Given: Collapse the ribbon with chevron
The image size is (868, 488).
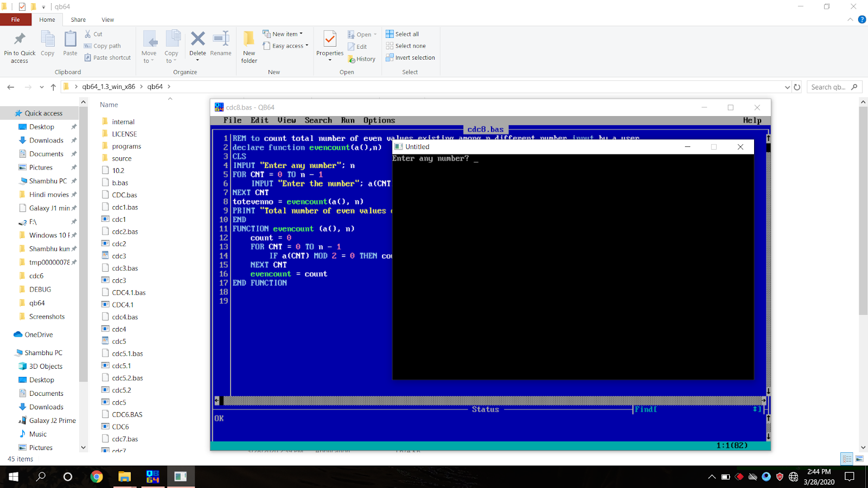Looking at the screenshot, I should (850, 20).
